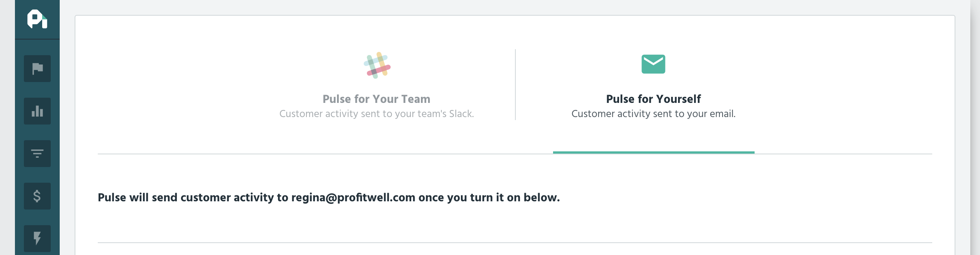Image resolution: width=980 pixels, height=255 pixels.
Task: Click the dark header block behind the logo
Action: click(37, 19)
